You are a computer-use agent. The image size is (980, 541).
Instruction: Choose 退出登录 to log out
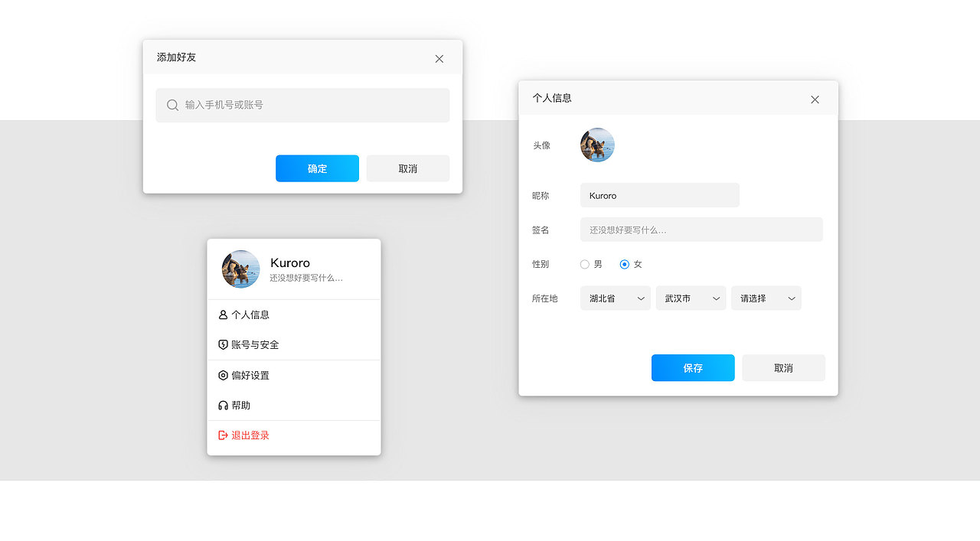coord(294,435)
